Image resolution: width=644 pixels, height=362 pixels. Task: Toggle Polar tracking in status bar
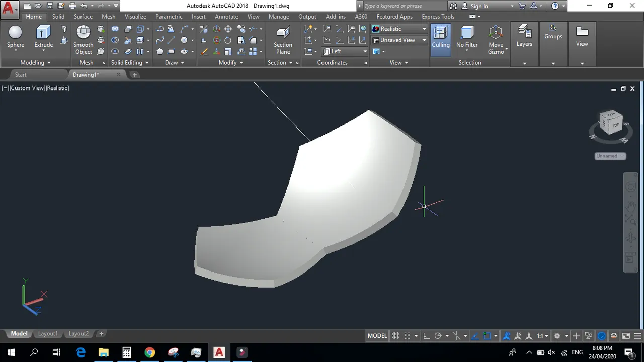(x=438, y=336)
